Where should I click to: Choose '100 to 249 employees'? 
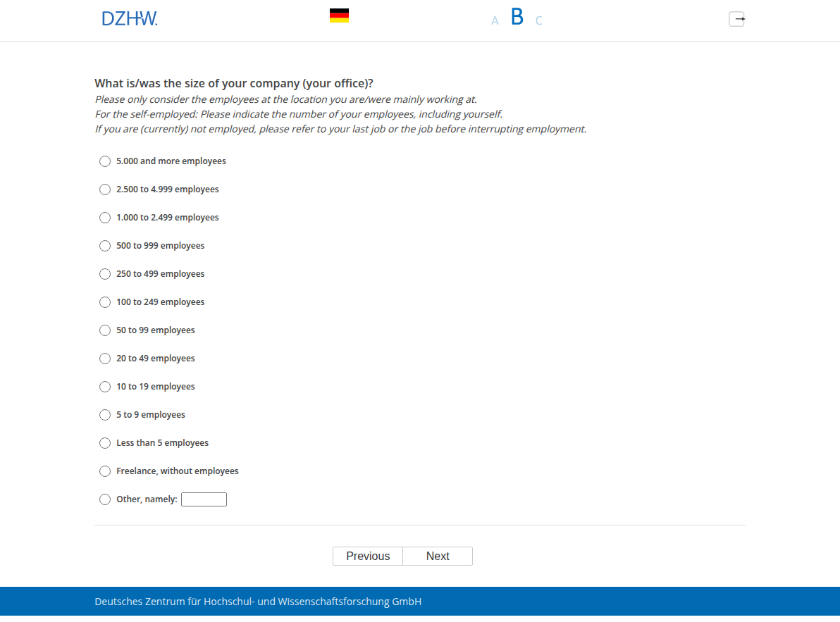point(105,302)
